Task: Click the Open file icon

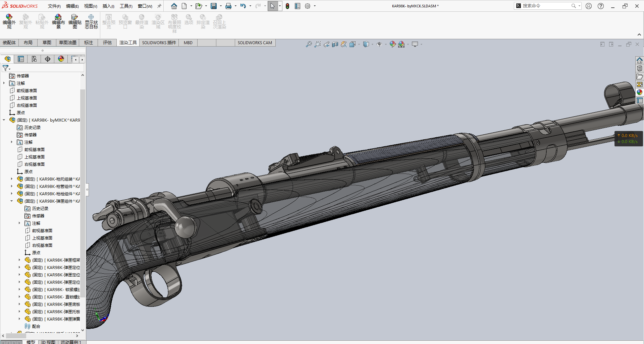Action: click(x=199, y=6)
